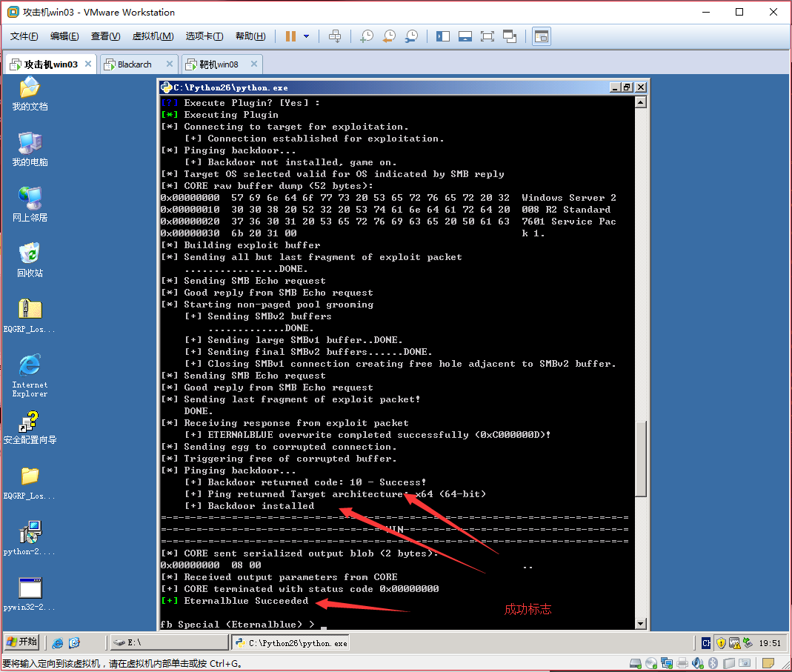Screen dimensions: 792x672
Task: Select the Internet Explorer desktop icon
Action: (x=30, y=376)
